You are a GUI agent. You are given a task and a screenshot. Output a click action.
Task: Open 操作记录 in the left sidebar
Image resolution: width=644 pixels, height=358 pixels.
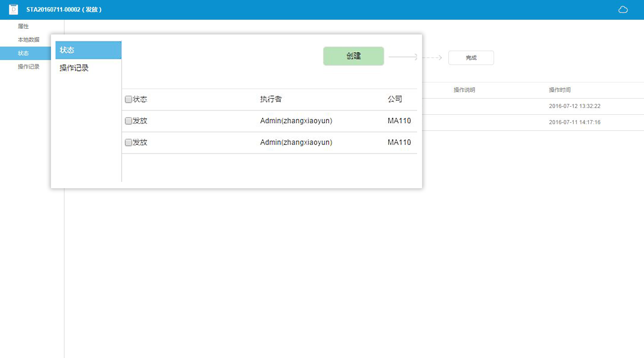(29, 67)
